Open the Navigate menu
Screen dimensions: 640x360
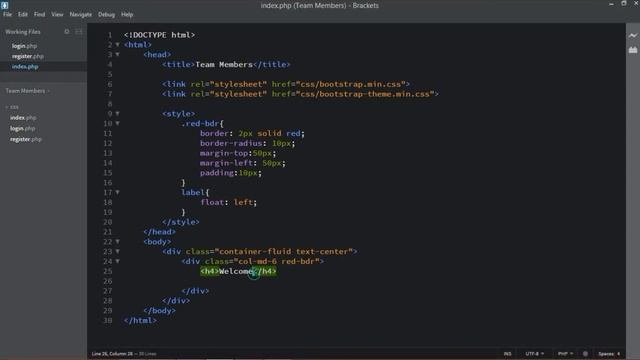pos(80,14)
